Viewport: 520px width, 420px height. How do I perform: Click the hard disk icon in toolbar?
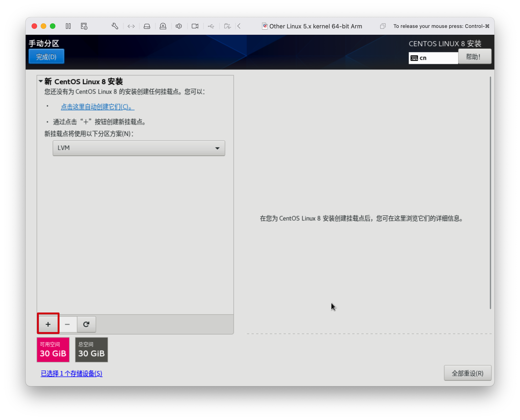click(147, 26)
